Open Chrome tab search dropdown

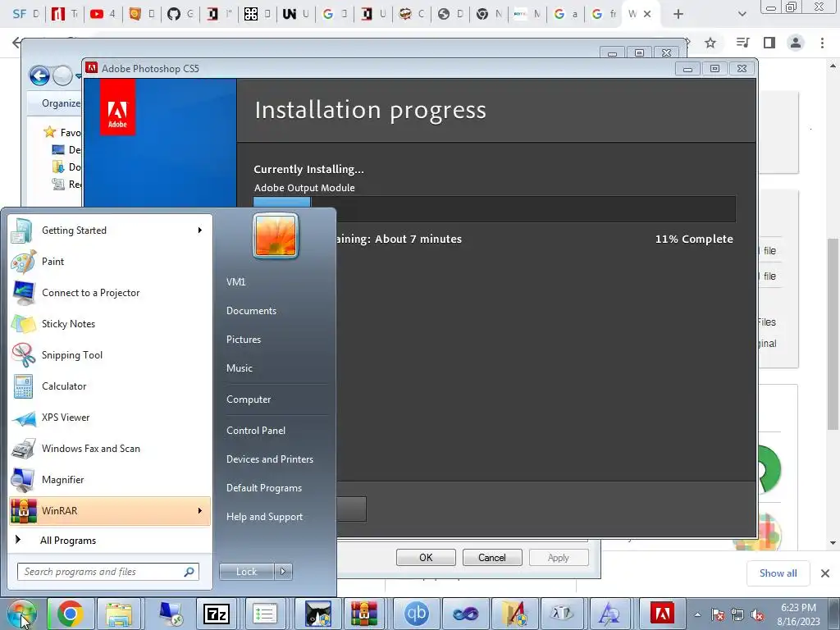click(x=742, y=14)
